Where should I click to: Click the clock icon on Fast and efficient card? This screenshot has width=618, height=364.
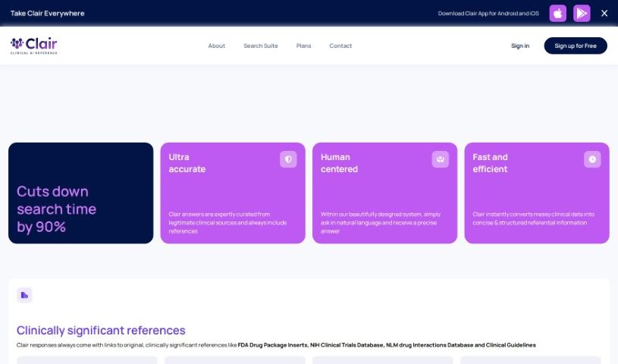point(592,159)
